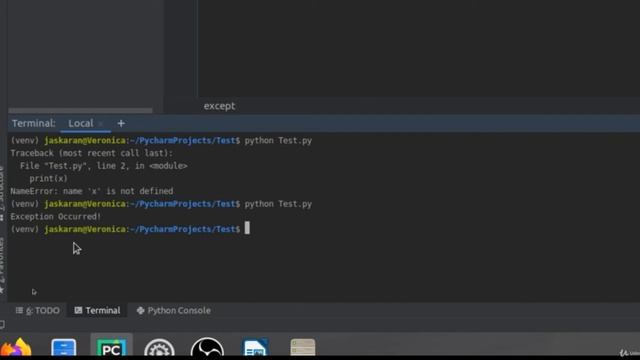Switch to the Terminal tool window tab

click(x=97, y=311)
